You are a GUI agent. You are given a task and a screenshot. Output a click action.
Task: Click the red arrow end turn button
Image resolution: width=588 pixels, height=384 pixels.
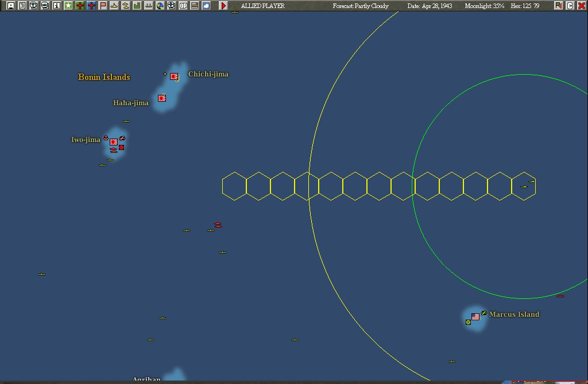(223, 6)
